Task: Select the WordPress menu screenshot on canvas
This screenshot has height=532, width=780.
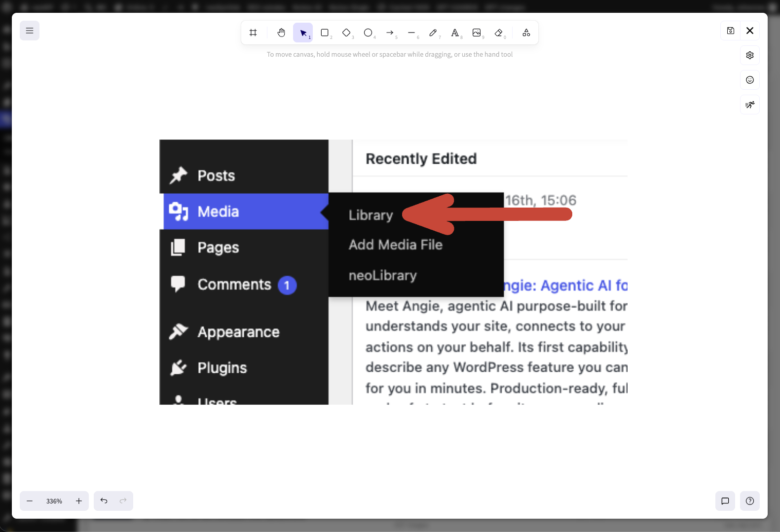Action: click(x=393, y=272)
